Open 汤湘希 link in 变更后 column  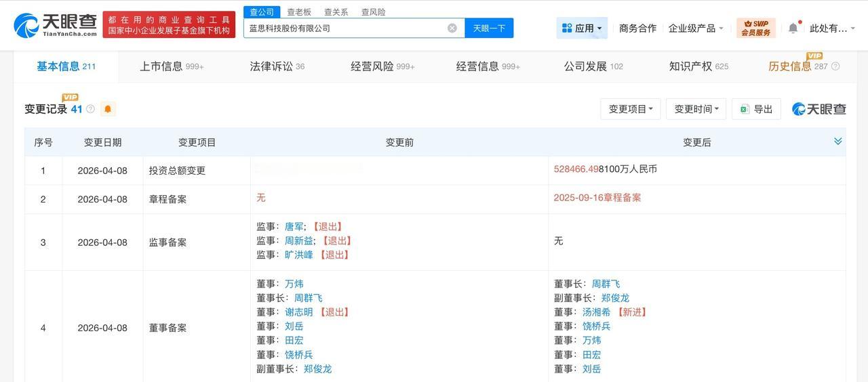[x=597, y=312]
